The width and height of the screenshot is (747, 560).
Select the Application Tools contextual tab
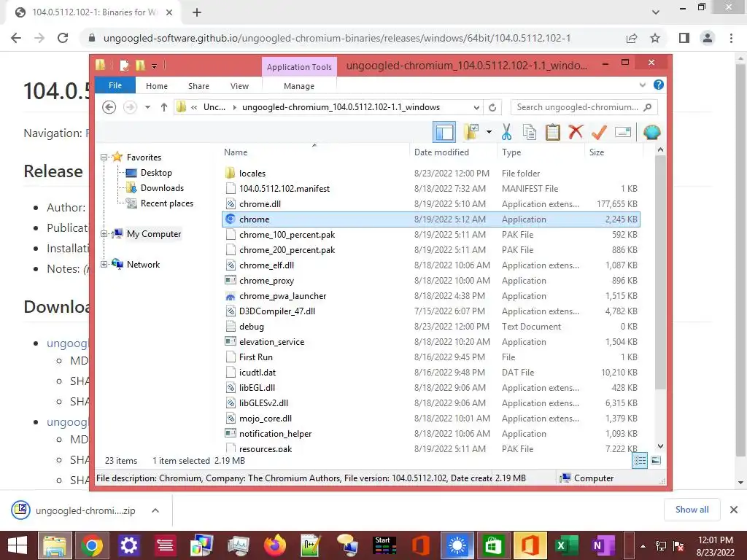click(x=299, y=67)
